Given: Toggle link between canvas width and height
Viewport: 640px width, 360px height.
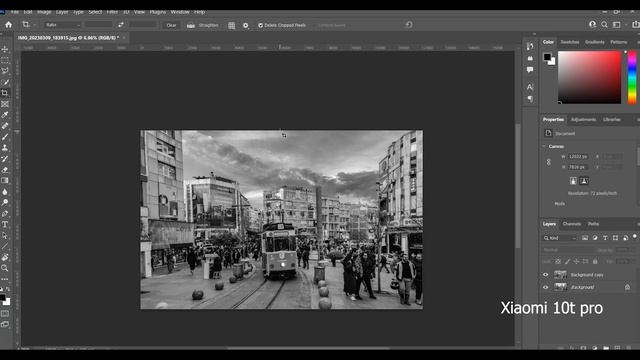Looking at the screenshot, I should (549, 162).
